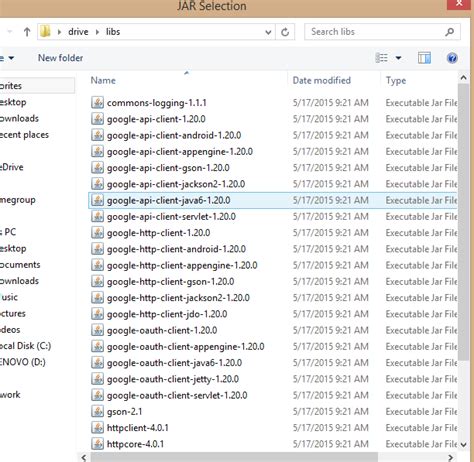Click the horizontal scroll left arrow

[84, 457]
